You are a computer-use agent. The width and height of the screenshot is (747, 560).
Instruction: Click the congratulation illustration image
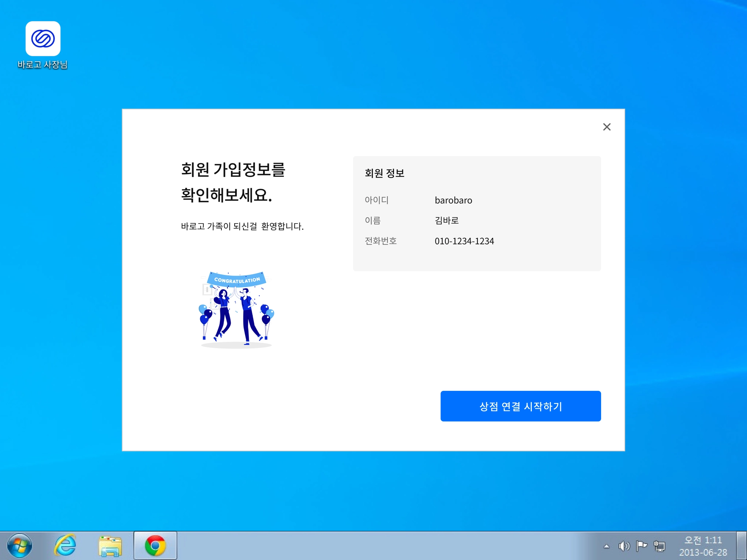(237, 310)
